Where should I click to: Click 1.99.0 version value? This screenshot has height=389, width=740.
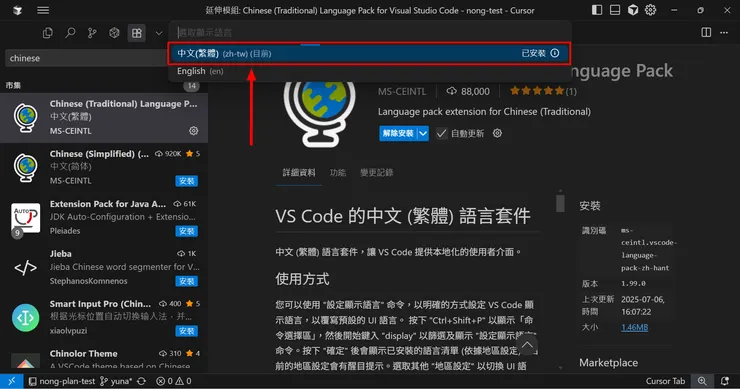coord(633,283)
